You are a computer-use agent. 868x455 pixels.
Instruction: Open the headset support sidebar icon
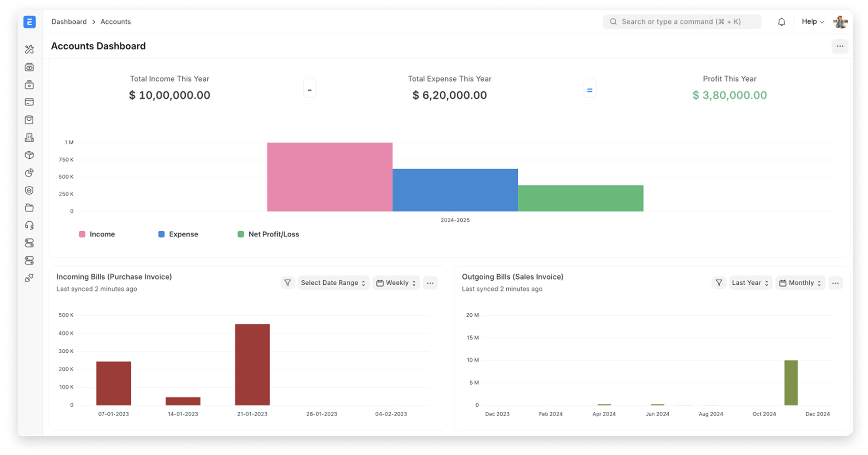tap(29, 225)
